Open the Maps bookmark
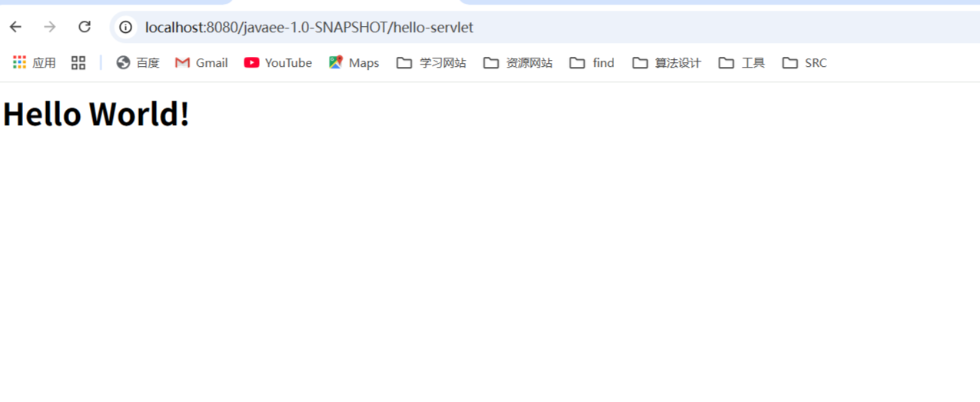Viewport: 980px width, 402px height. (x=354, y=63)
